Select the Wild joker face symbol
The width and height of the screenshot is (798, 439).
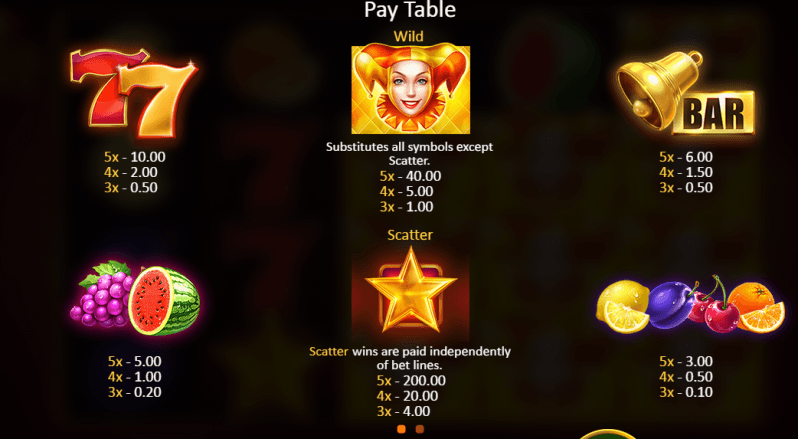pos(411,90)
